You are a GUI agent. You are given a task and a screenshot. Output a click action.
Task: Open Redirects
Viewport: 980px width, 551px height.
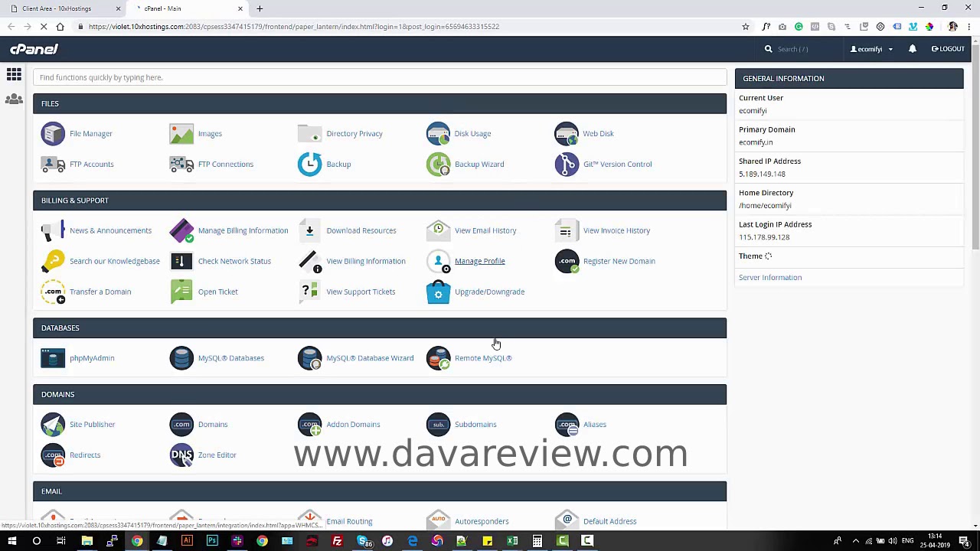tap(85, 455)
